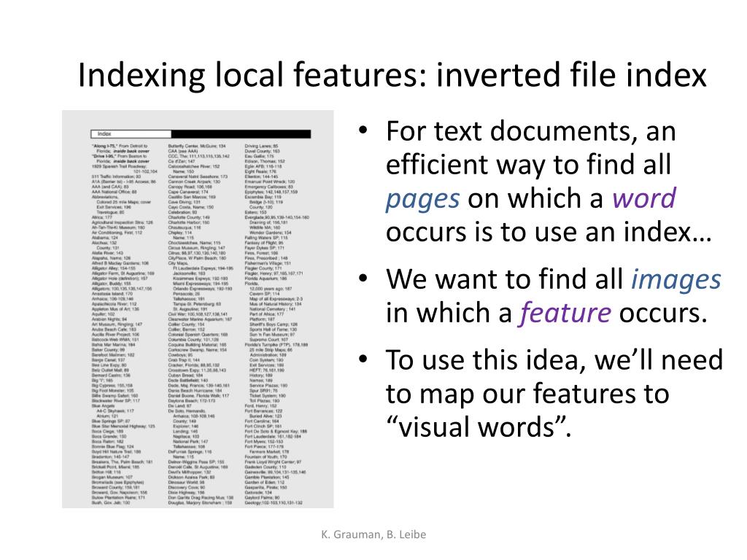Select the index entry "Fisherman's Village; 151"
Screen dimensions: 747x560
pos(268,263)
